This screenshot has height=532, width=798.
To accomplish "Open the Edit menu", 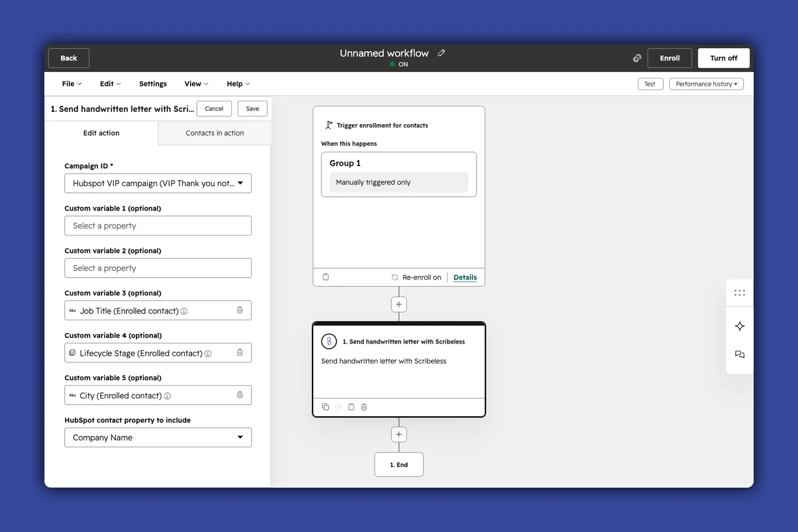I will tap(110, 84).
